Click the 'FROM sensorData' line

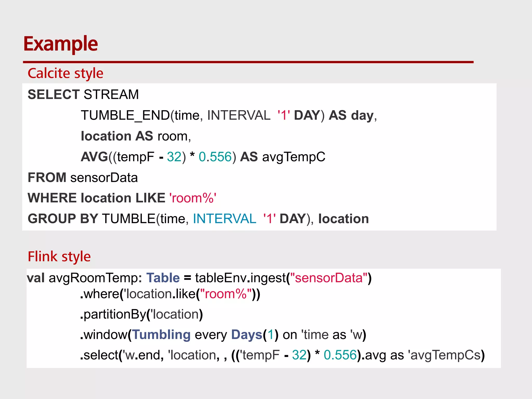point(83,178)
